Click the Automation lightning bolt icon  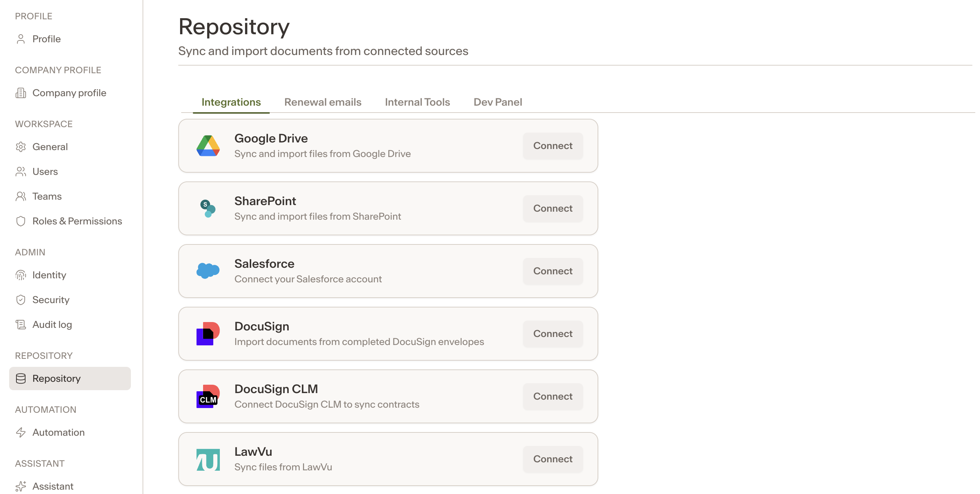pyautogui.click(x=21, y=432)
